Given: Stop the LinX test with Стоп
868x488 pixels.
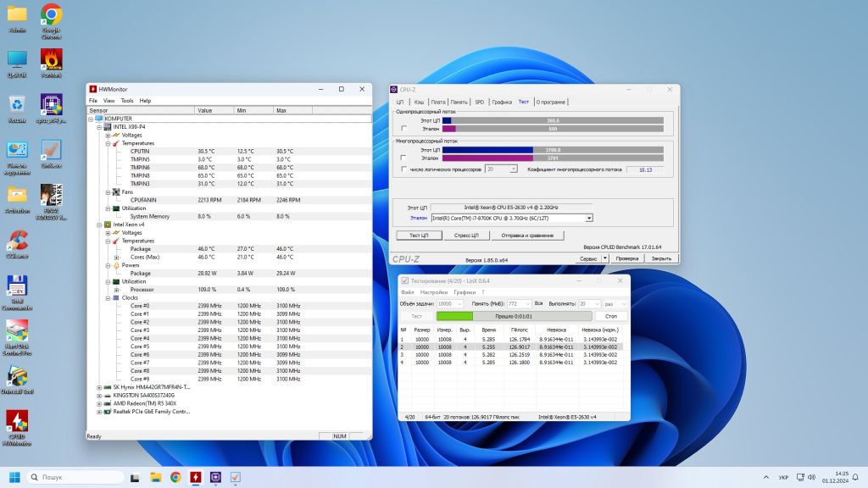Looking at the screenshot, I should 611,317.
